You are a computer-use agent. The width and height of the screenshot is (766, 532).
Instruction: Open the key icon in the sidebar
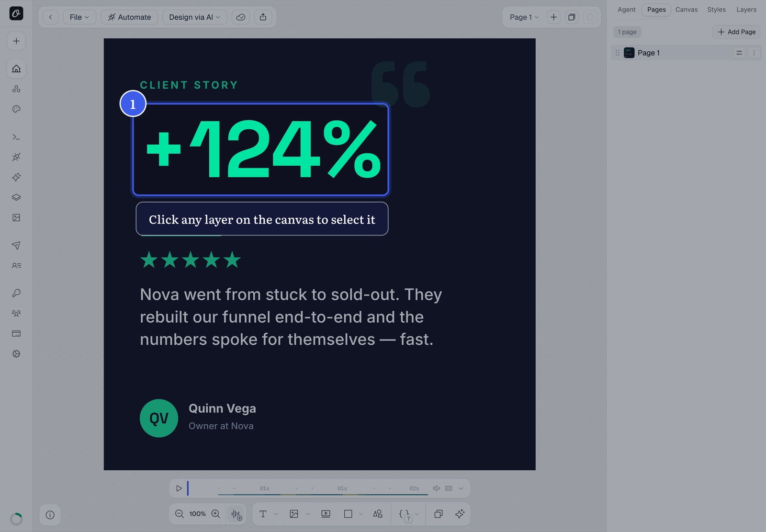tap(16, 293)
